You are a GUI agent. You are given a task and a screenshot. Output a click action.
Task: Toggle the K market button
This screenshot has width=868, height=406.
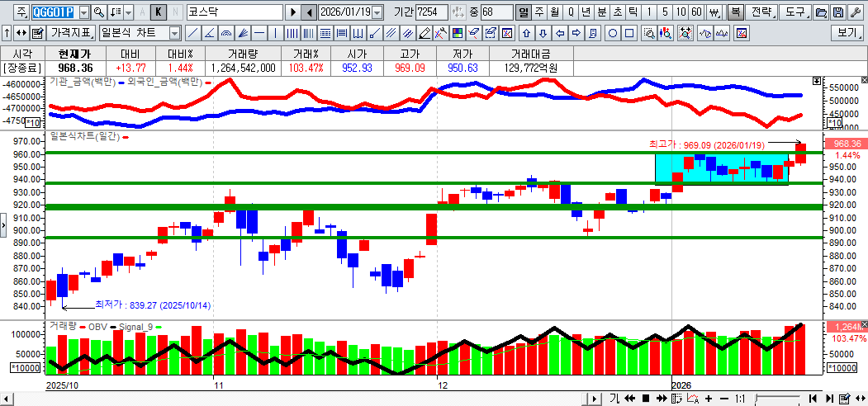[159, 12]
